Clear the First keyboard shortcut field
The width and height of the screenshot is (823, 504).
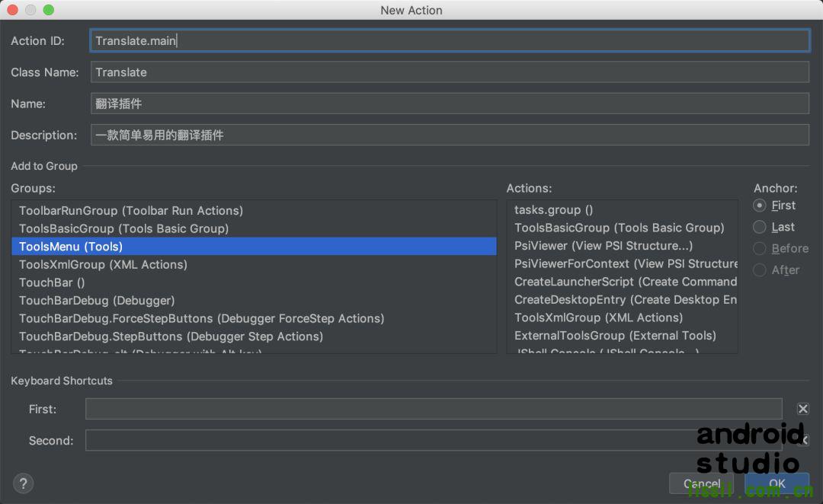pos(802,409)
